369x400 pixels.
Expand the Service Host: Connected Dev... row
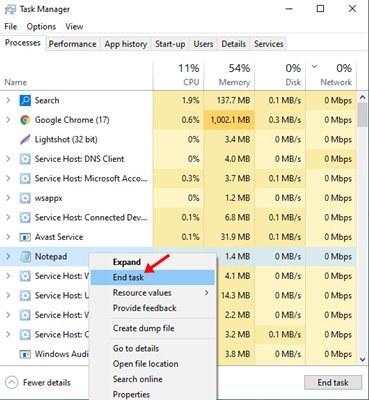click(x=9, y=218)
